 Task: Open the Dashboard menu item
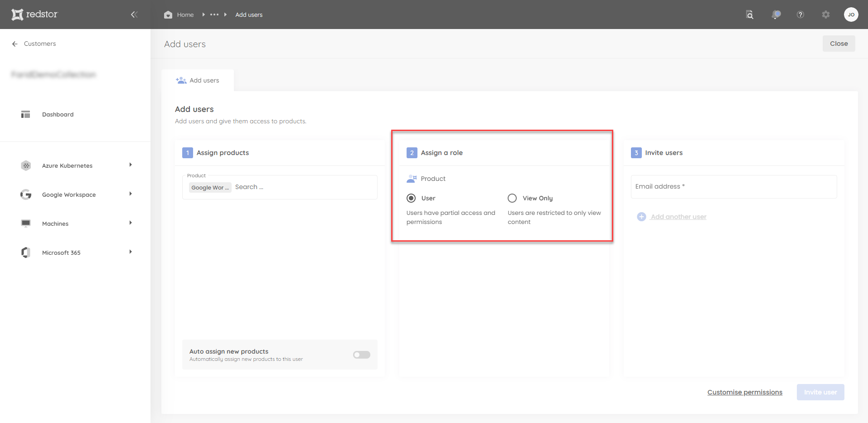(x=58, y=114)
